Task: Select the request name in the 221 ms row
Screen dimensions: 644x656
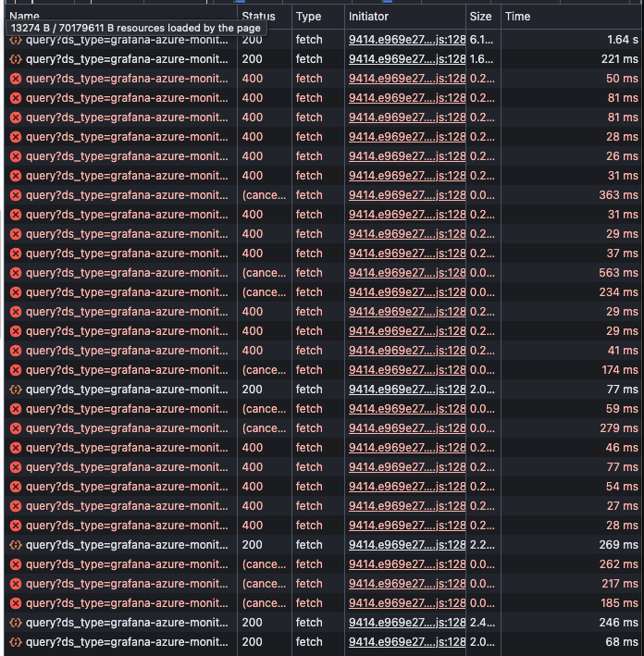Action: [127, 59]
